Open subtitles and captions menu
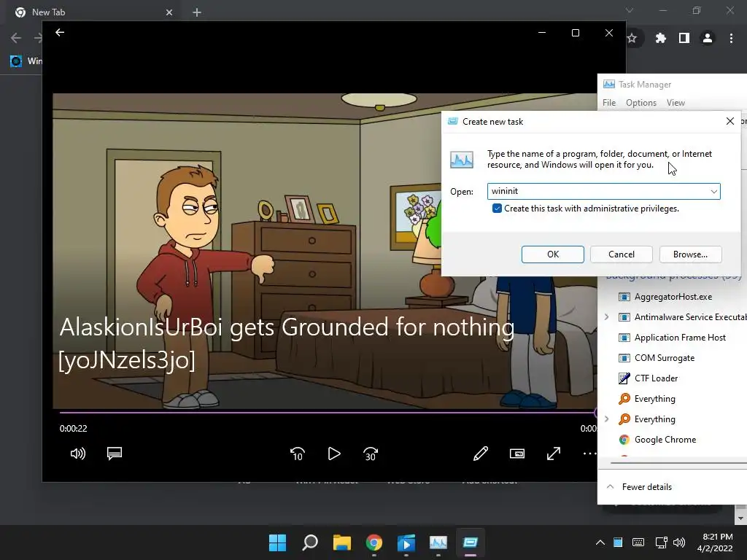The width and height of the screenshot is (747, 560). point(115,454)
